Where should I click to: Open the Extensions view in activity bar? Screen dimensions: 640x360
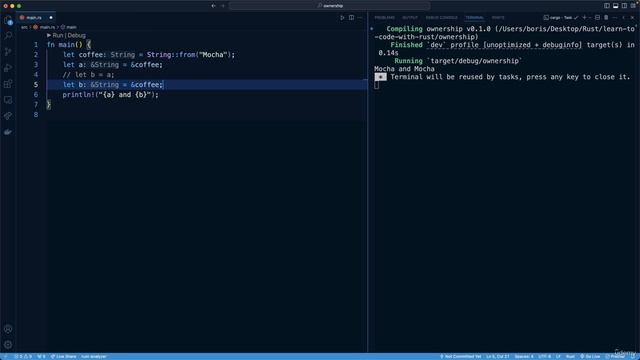(x=8, y=84)
